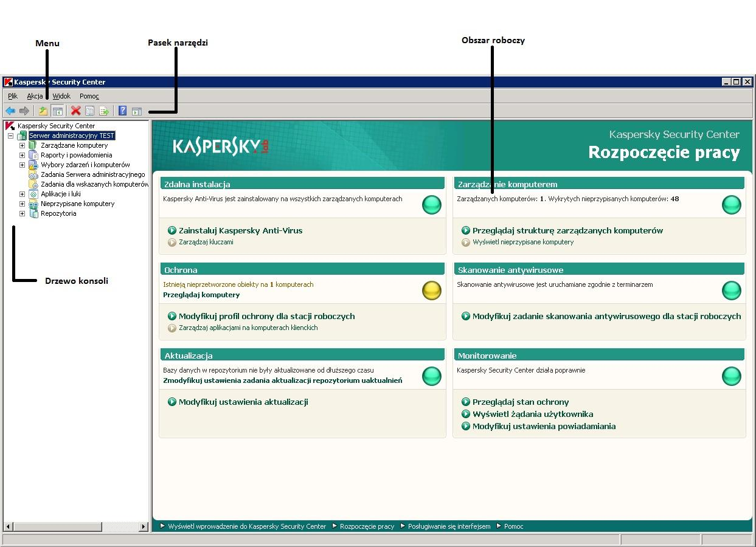Expand the Wybory zdarzeń i komputerów node

23,165
